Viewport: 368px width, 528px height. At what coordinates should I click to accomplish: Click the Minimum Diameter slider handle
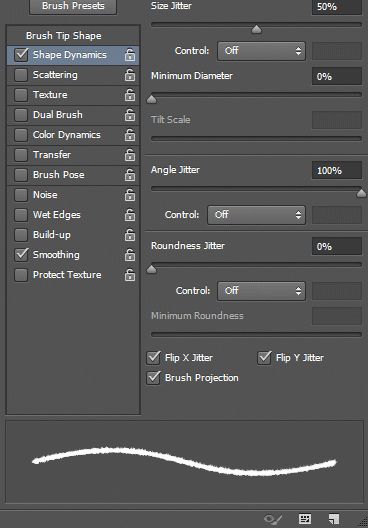point(152,99)
